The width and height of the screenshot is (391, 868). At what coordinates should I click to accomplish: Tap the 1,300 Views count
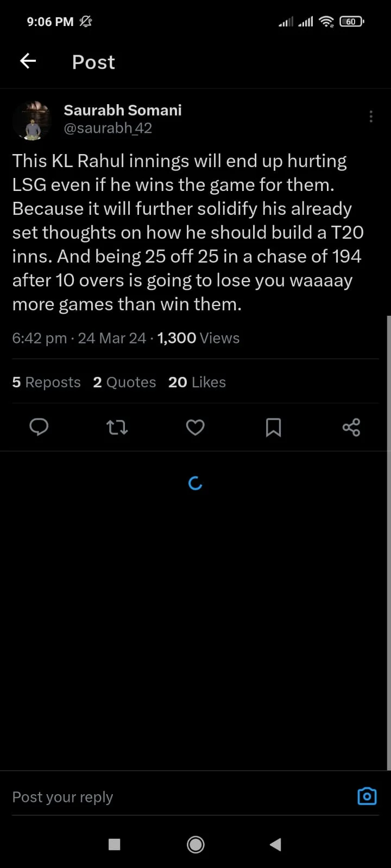coord(198,338)
